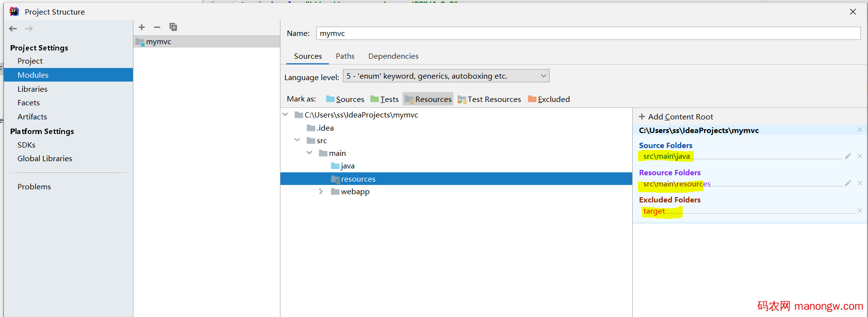This screenshot has height=317, width=868.
Task: Mark as Sources folder
Action: tap(345, 99)
